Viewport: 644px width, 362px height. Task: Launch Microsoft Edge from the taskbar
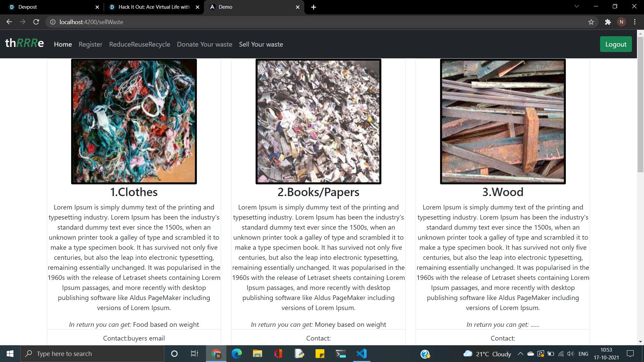pyautogui.click(x=237, y=354)
